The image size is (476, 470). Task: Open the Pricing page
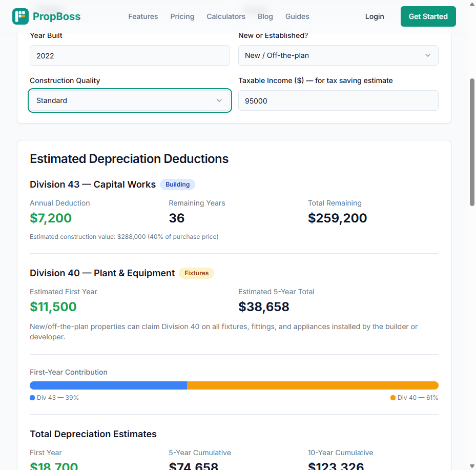click(x=182, y=16)
